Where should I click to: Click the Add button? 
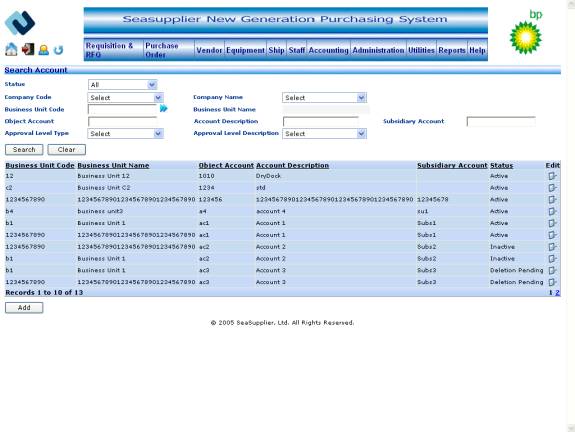point(24,308)
